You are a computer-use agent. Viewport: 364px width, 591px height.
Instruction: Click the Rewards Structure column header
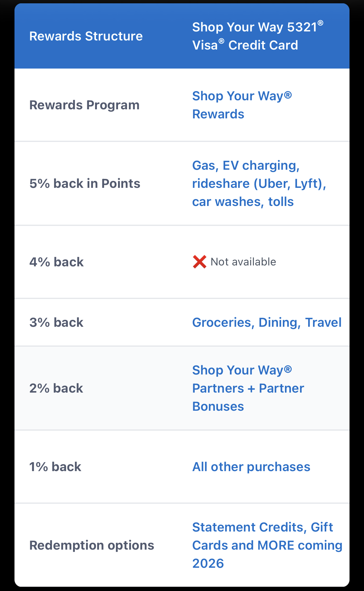86,36
